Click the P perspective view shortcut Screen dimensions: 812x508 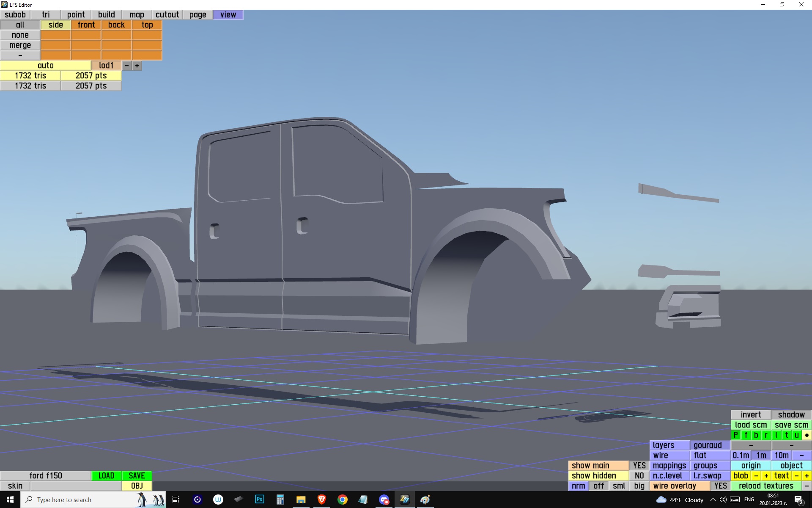(736, 435)
